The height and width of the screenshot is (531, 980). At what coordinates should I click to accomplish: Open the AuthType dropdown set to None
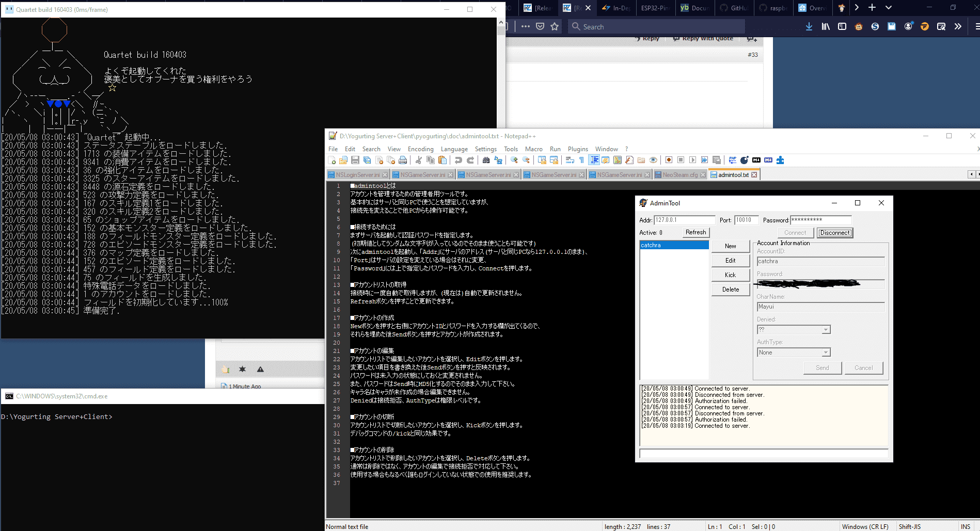coord(826,352)
